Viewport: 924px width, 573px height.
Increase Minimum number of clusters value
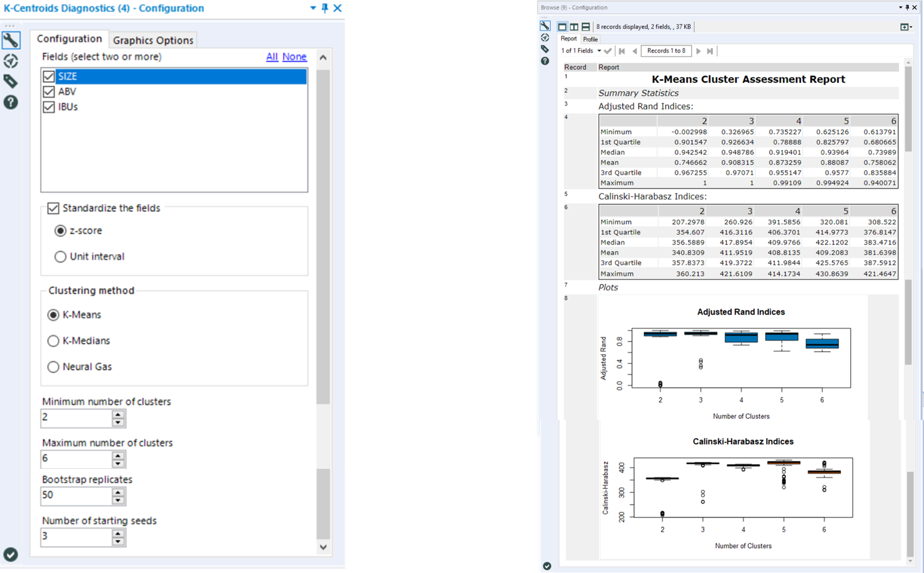click(118, 414)
